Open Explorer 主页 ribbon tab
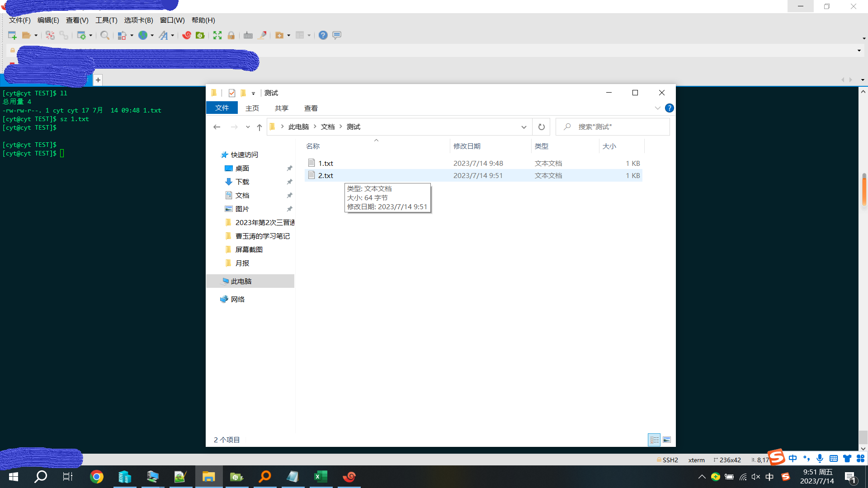The height and width of the screenshot is (488, 868). (252, 108)
